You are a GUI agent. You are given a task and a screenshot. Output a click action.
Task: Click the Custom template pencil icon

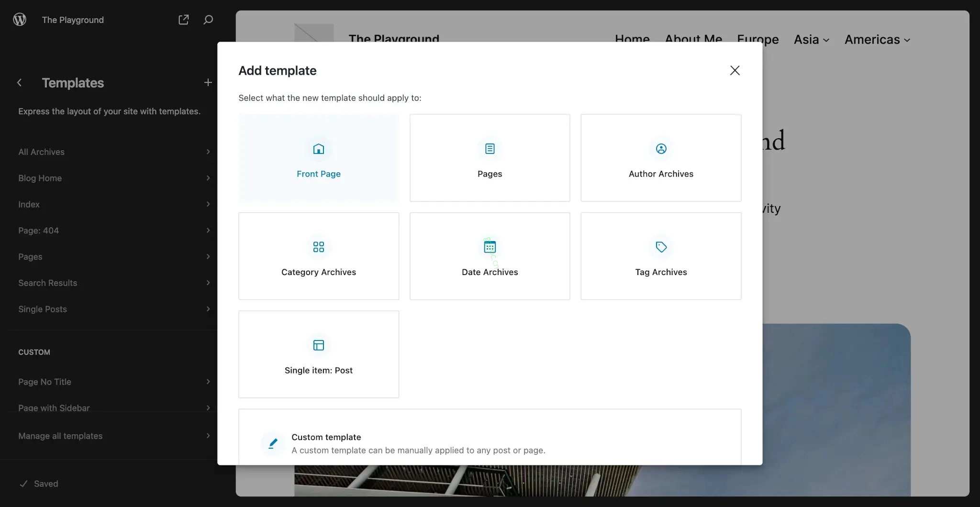[x=273, y=443]
